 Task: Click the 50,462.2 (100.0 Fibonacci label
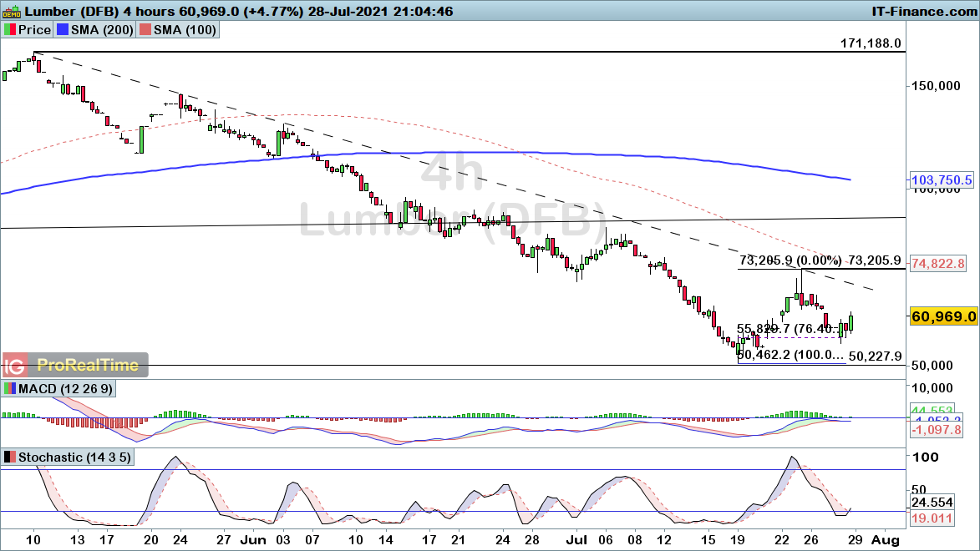(x=790, y=355)
